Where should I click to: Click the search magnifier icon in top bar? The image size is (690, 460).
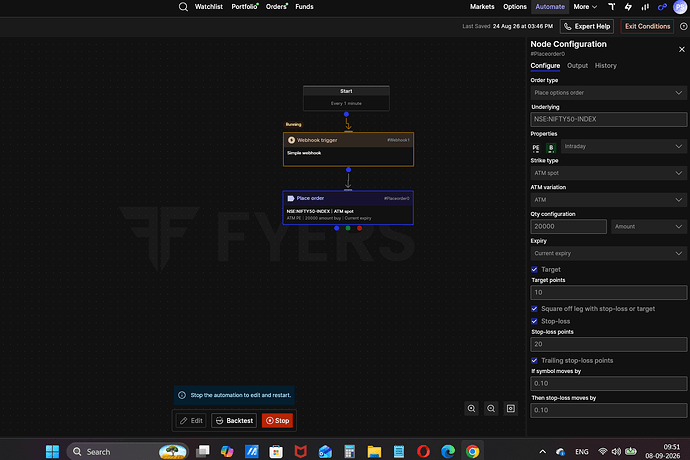point(183,7)
